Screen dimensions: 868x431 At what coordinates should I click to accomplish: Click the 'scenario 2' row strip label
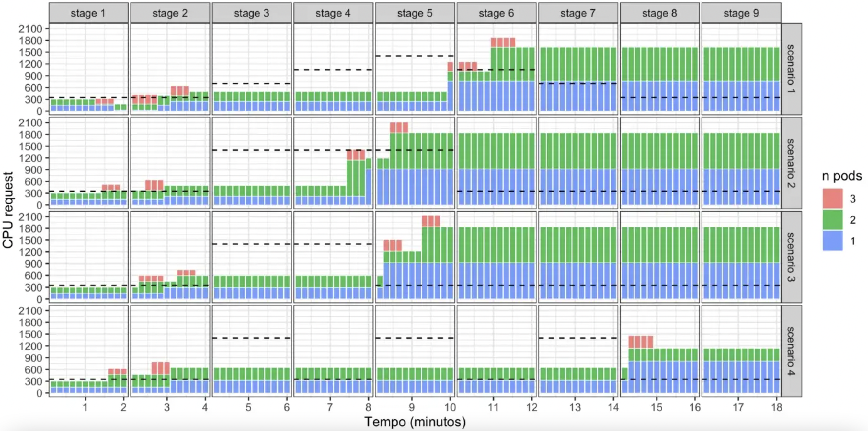pyautogui.click(x=792, y=163)
